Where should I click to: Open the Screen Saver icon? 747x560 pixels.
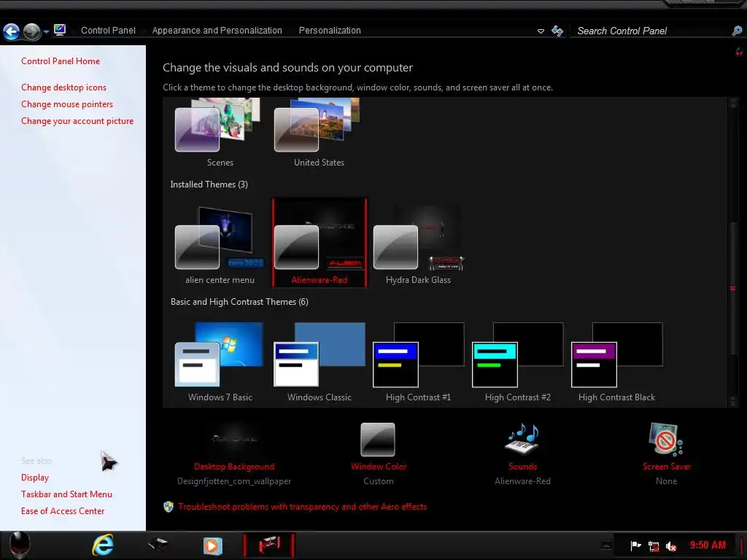(x=666, y=439)
